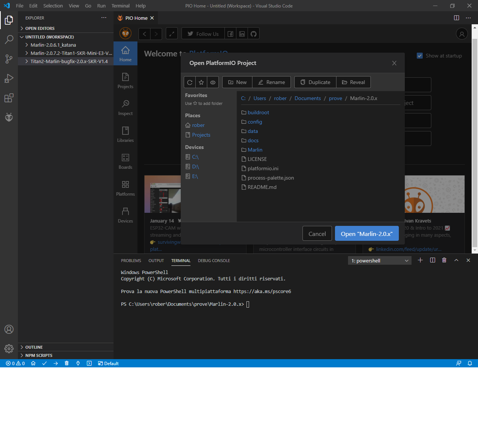Open the Explorer view in activity bar

9,20
